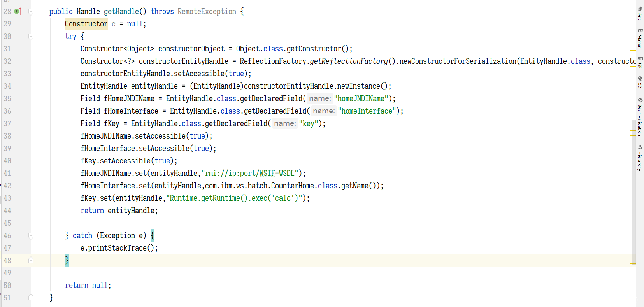644x307 pixels.
Task: Collapse the getHandle method at line 28
Action: click(31, 12)
